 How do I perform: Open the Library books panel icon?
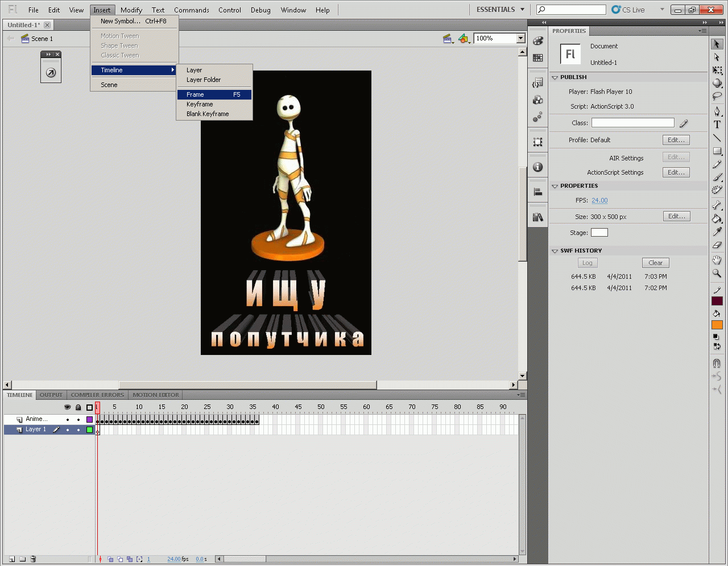click(537, 217)
